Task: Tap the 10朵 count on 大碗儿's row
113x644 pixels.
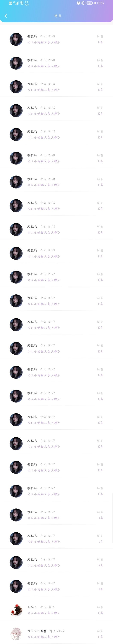Action: tap(100, 613)
